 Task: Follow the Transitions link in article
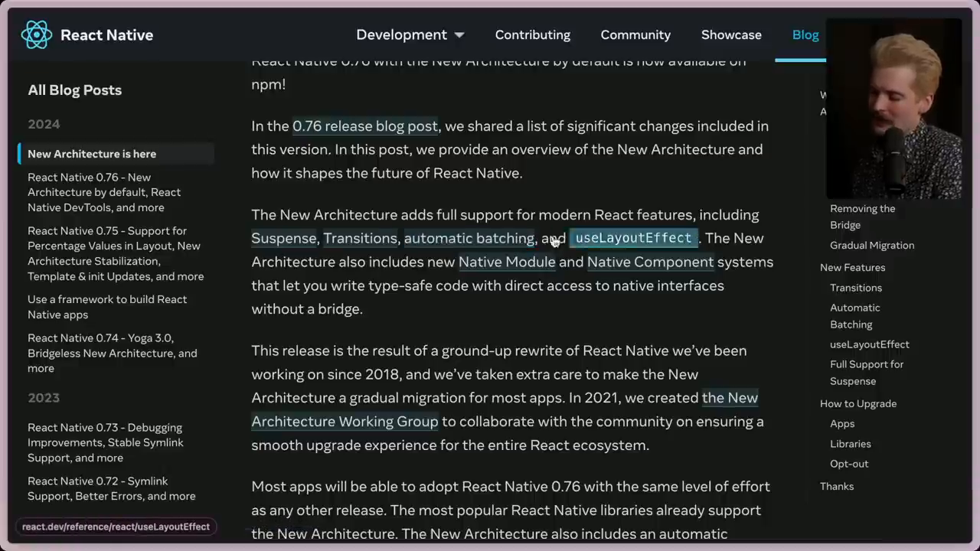click(x=360, y=239)
